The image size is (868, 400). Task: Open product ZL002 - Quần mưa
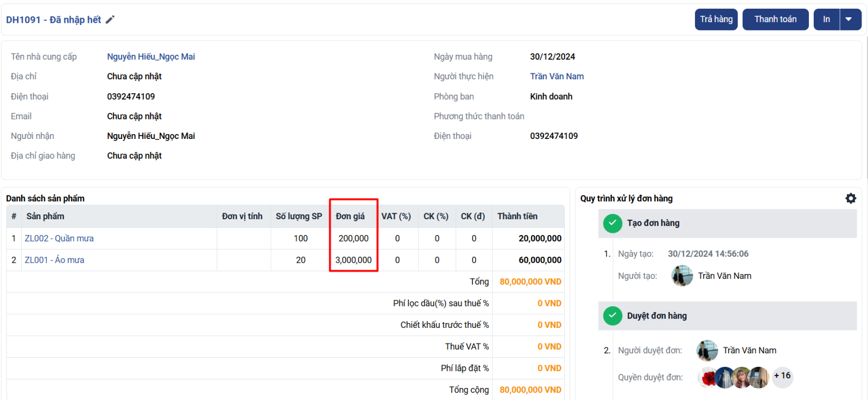(59, 238)
